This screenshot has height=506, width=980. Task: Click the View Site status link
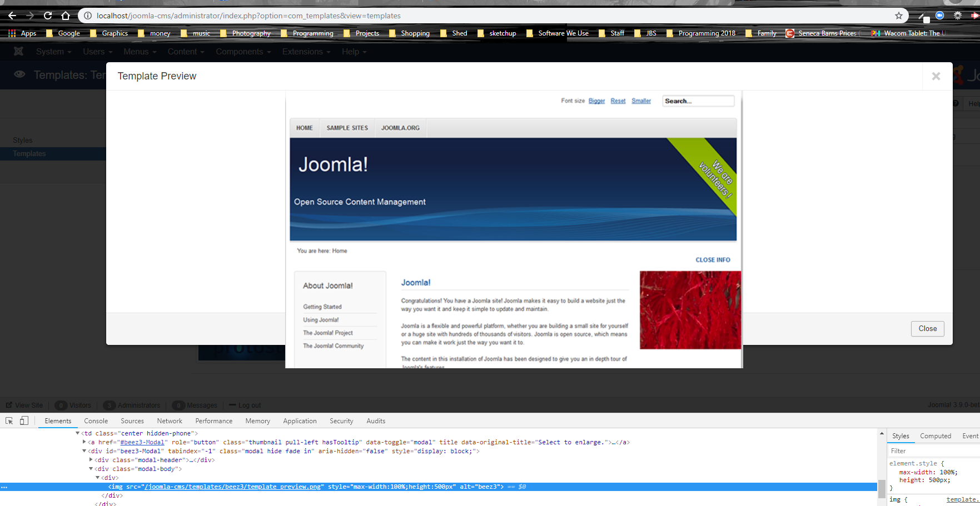[25, 405]
